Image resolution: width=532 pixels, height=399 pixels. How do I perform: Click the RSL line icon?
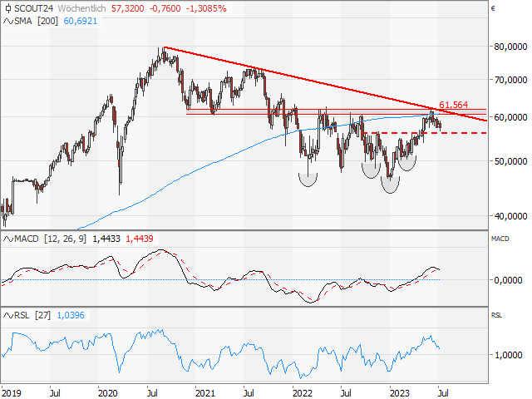[x=8, y=316]
